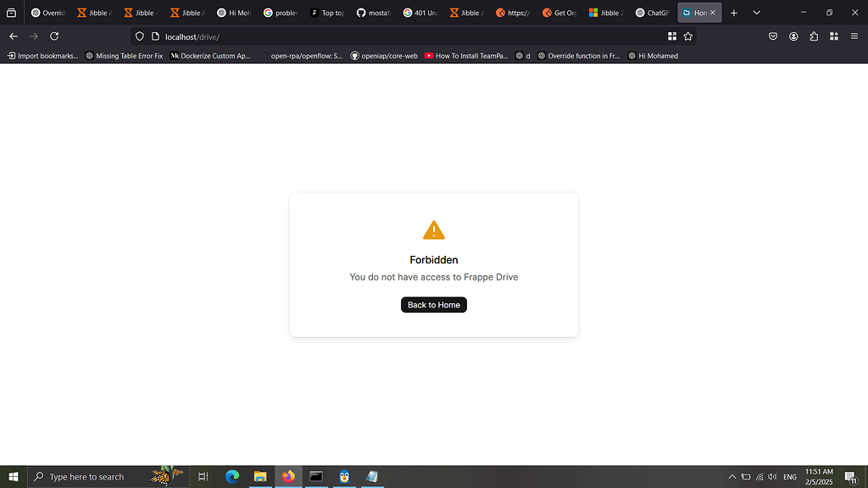The width and height of the screenshot is (868, 488).
Task: Open the Firefox hamburger application menu
Action: pos(854,36)
